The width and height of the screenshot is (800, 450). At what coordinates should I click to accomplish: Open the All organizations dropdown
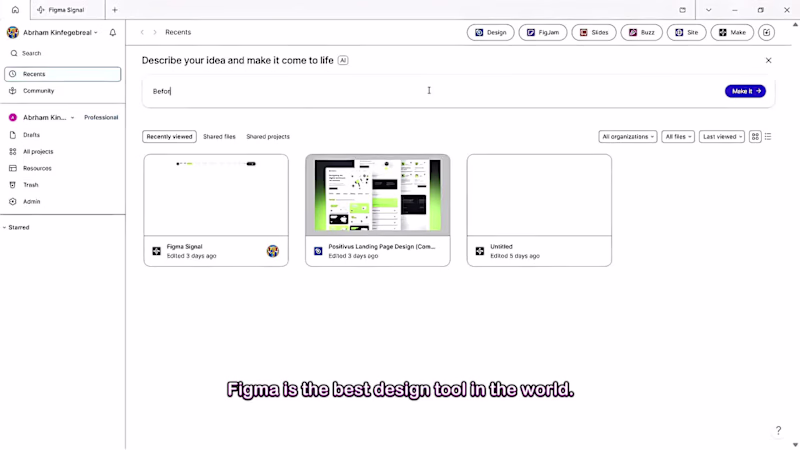[x=628, y=137]
